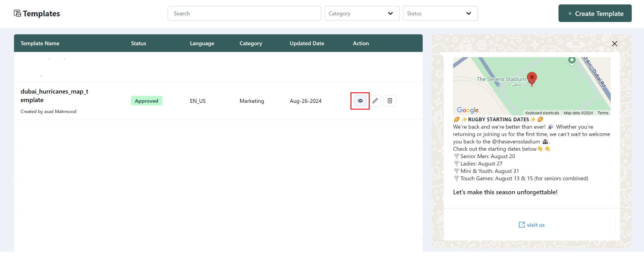Open the Status filter dropdown
The image size is (644, 261).
coord(440,13)
